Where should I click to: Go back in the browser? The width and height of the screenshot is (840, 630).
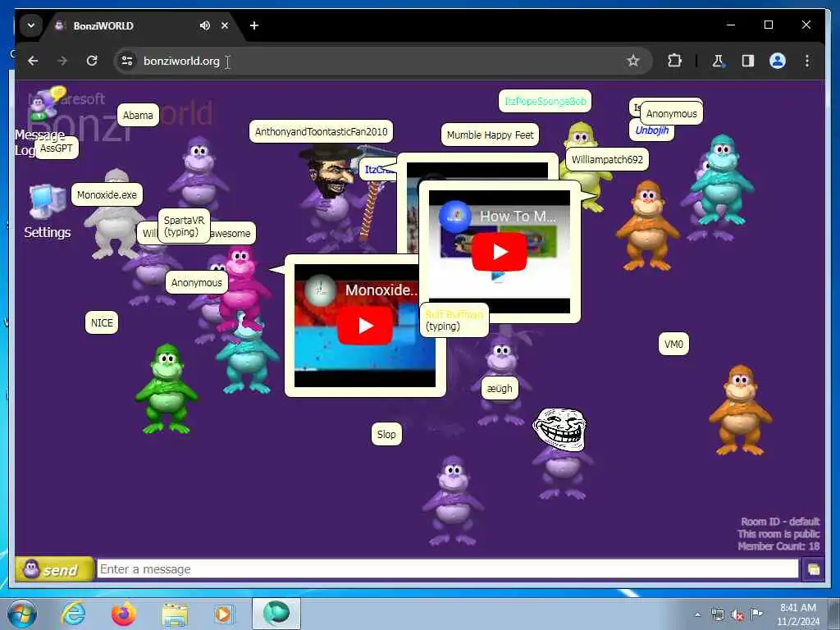pyautogui.click(x=33, y=61)
